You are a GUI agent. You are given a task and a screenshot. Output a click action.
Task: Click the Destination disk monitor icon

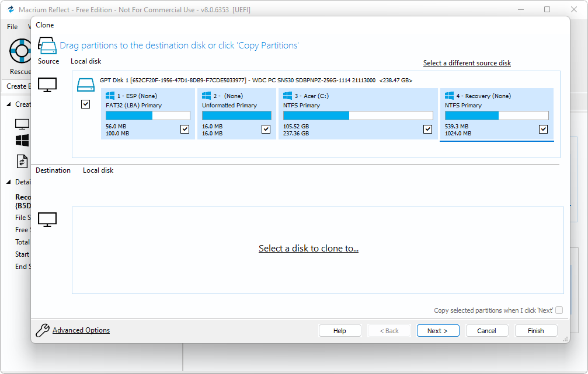coord(47,219)
